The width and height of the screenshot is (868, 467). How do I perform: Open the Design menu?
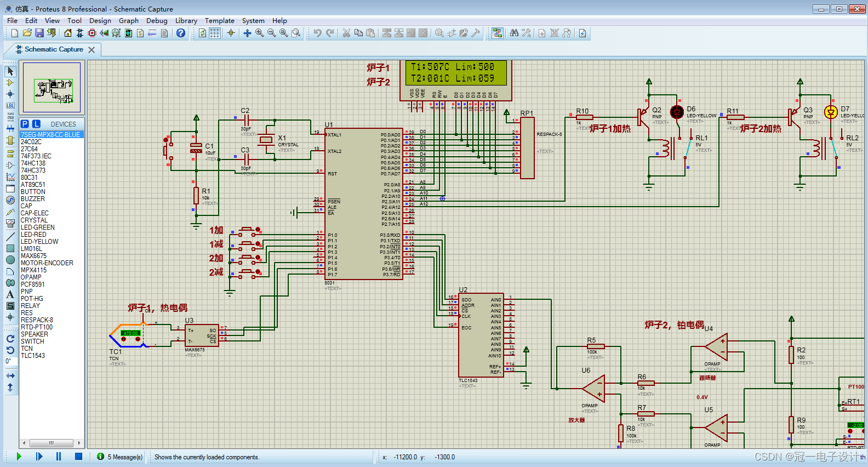point(100,21)
